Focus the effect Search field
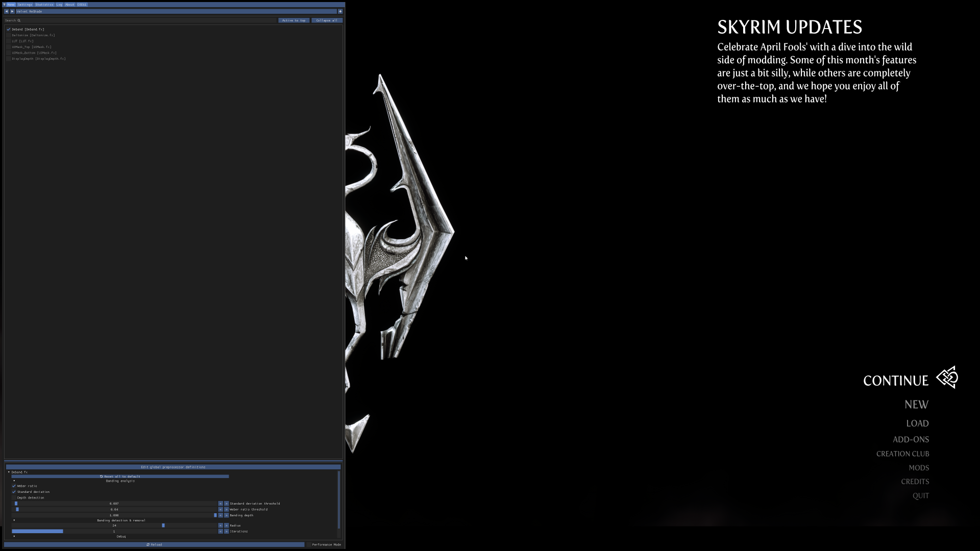This screenshot has height=551, width=980. point(140,20)
